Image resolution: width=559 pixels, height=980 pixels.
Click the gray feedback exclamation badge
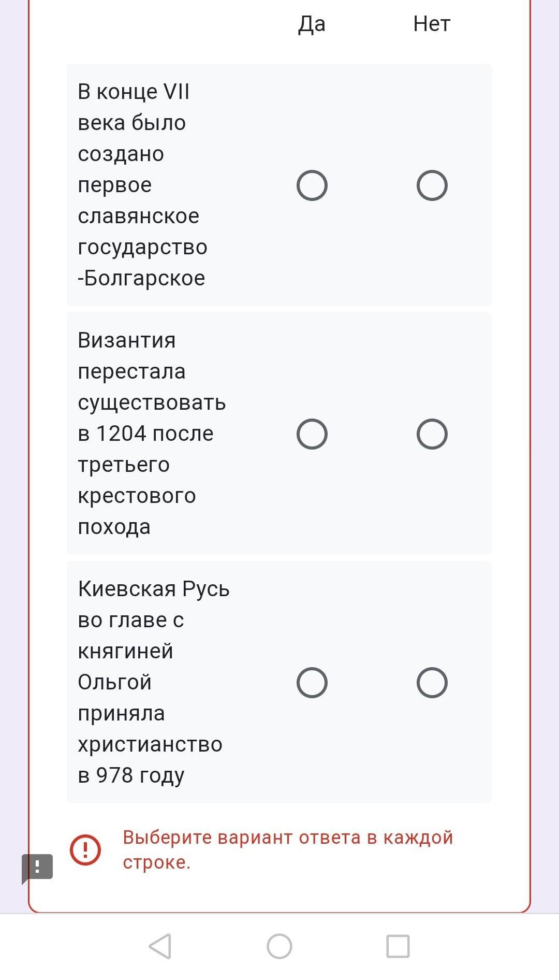click(x=37, y=867)
